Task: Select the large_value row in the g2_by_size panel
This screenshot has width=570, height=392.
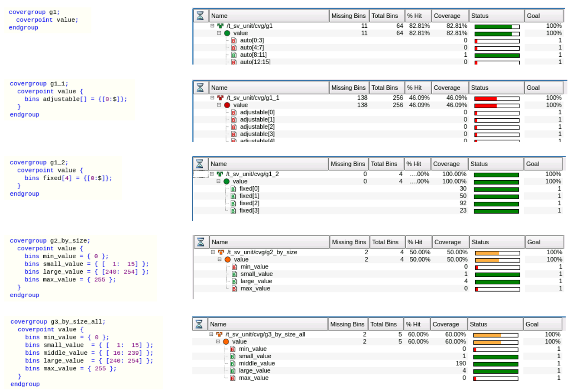Action: [257, 281]
